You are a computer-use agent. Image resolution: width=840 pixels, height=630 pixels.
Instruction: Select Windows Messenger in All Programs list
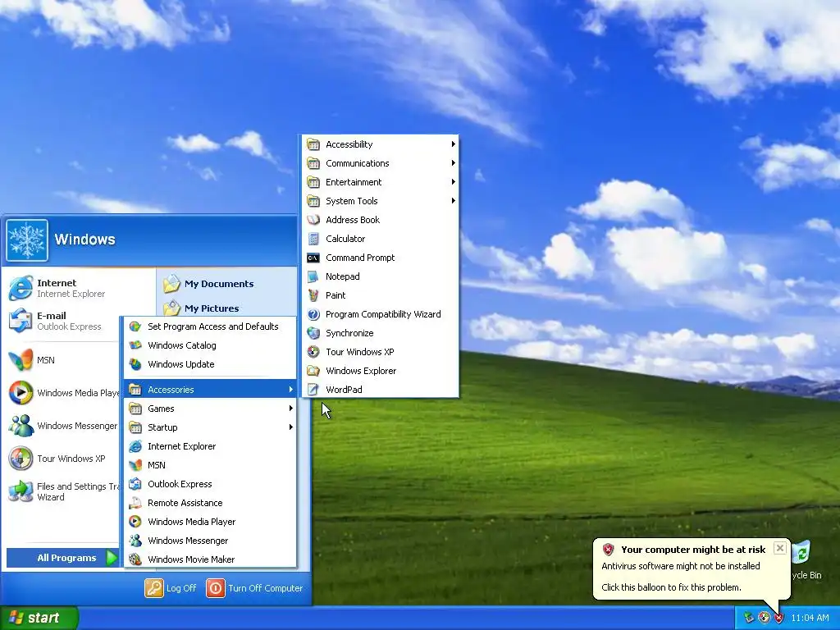point(211,541)
